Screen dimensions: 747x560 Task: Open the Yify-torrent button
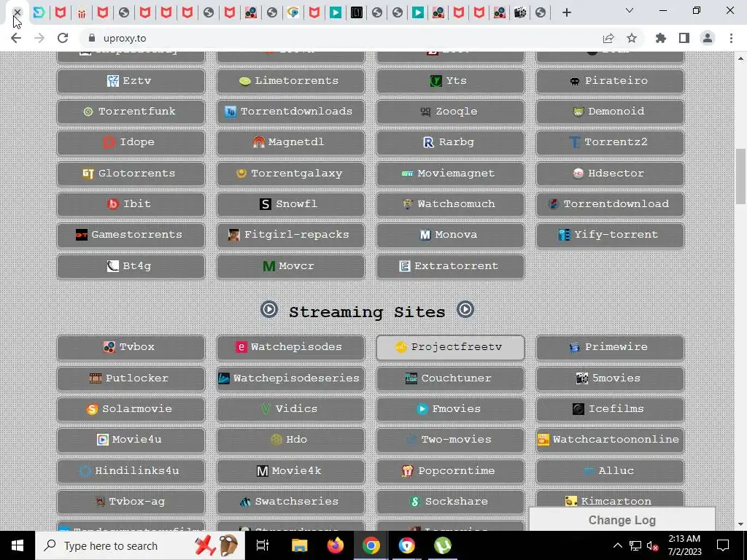click(610, 235)
